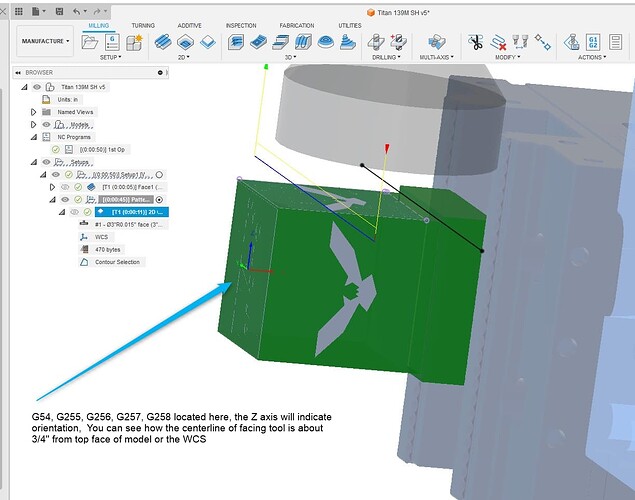Collapse the NC Programs node
Screen dimensions: 635x500
coord(34,137)
